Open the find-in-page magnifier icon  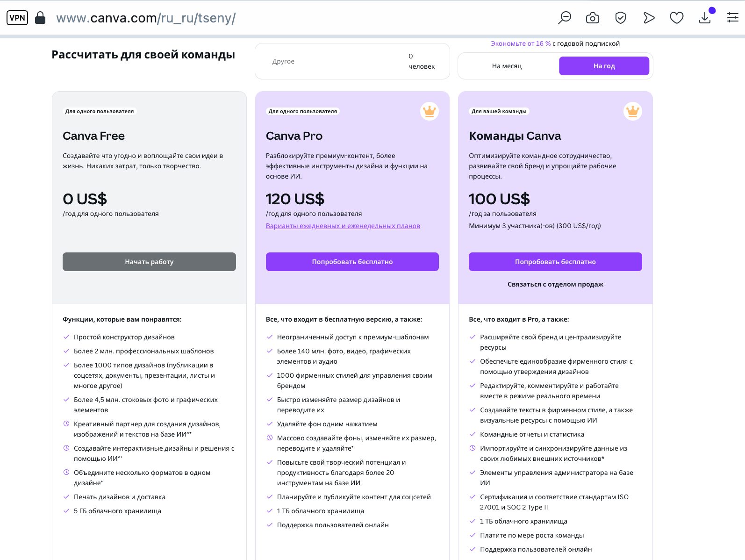pyautogui.click(x=565, y=18)
